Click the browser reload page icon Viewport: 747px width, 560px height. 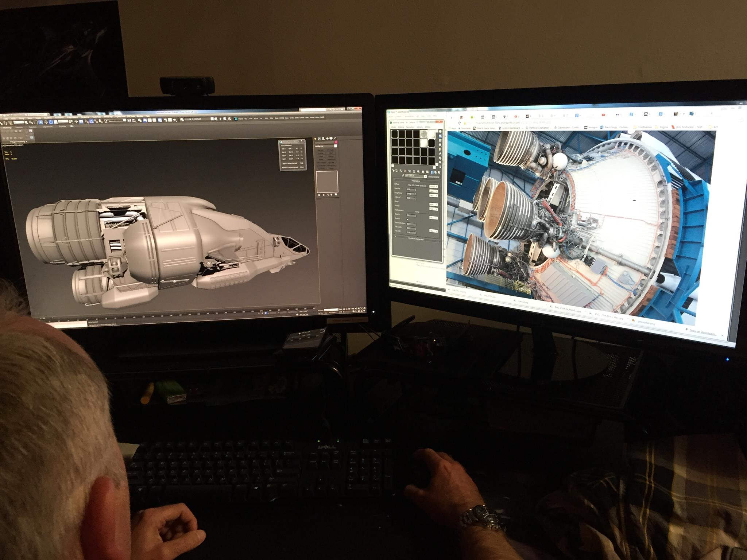460,123
